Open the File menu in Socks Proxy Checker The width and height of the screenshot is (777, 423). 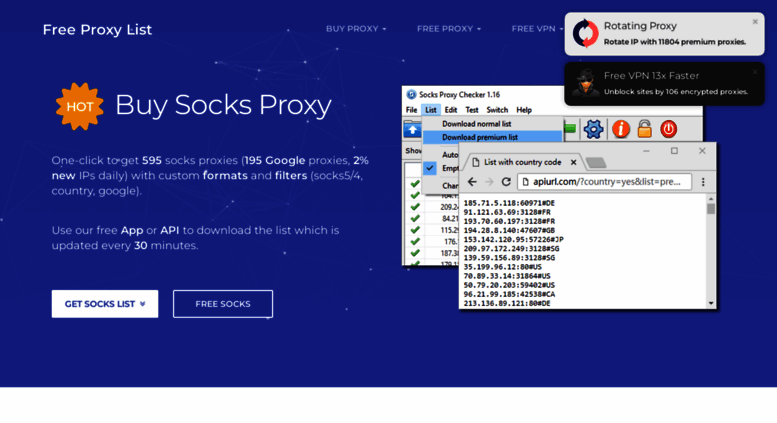(411, 110)
